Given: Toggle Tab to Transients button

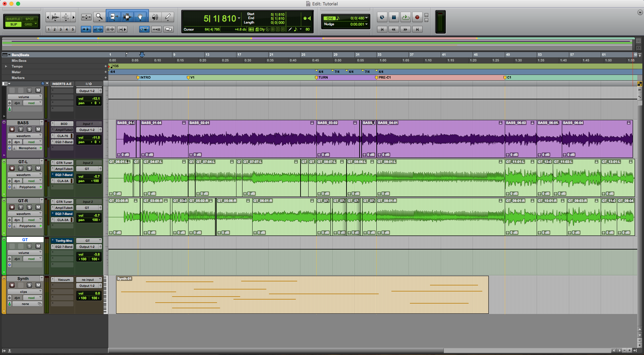Looking at the screenshot, I should click(86, 29).
